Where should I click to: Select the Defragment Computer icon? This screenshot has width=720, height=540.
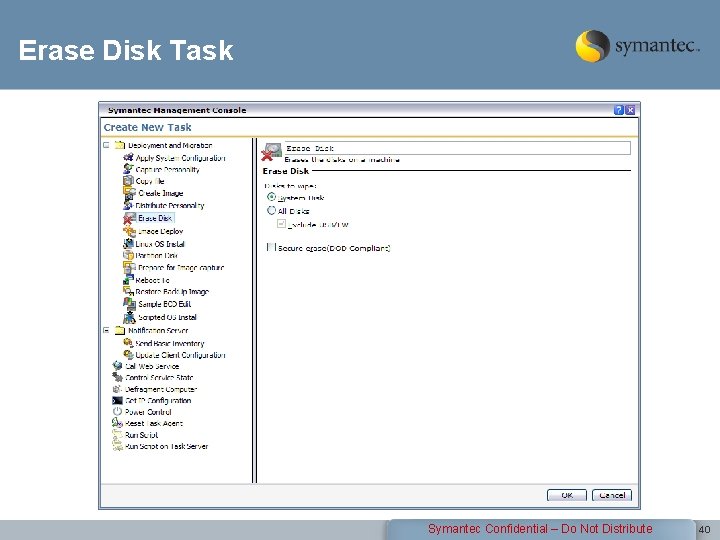[117, 389]
